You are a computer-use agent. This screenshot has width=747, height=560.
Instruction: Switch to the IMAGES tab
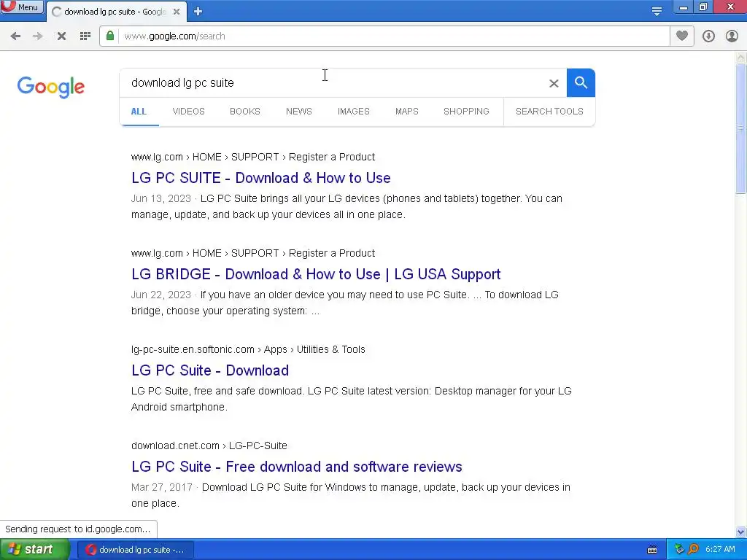[354, 112]
